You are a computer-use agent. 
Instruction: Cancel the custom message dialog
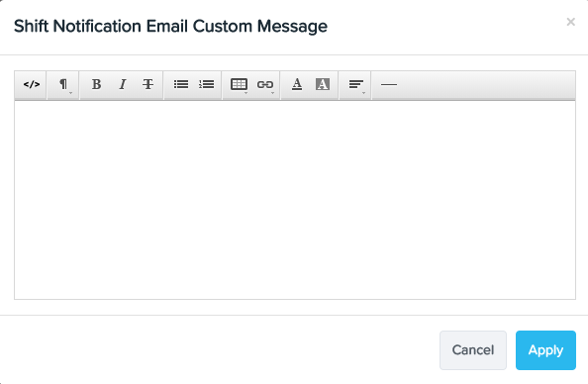[473, 350]
